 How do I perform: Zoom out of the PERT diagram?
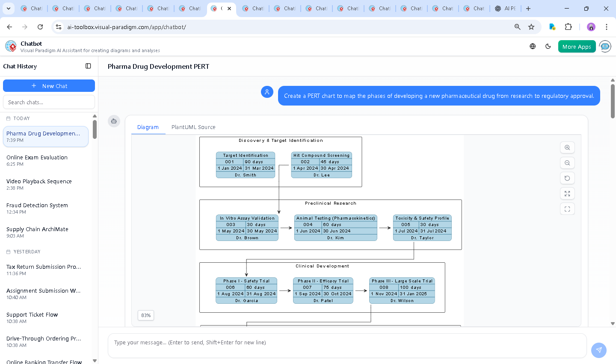coord(567,163)
